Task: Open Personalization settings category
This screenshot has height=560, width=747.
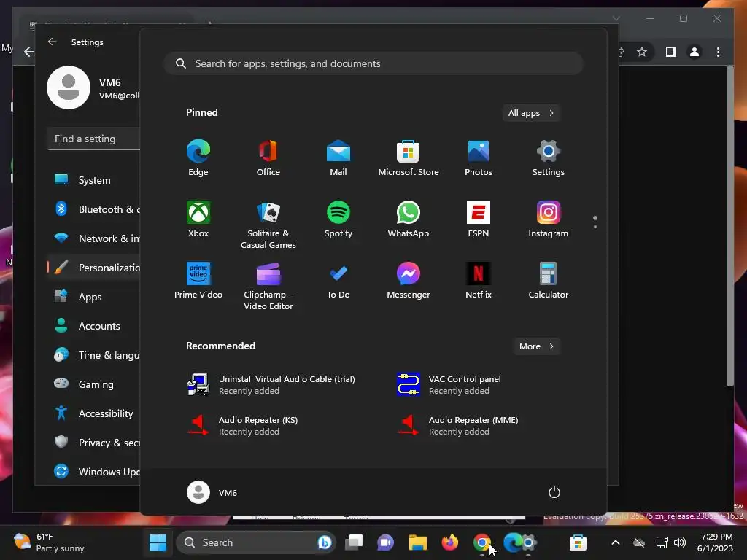Action: (x=94, y=268)
